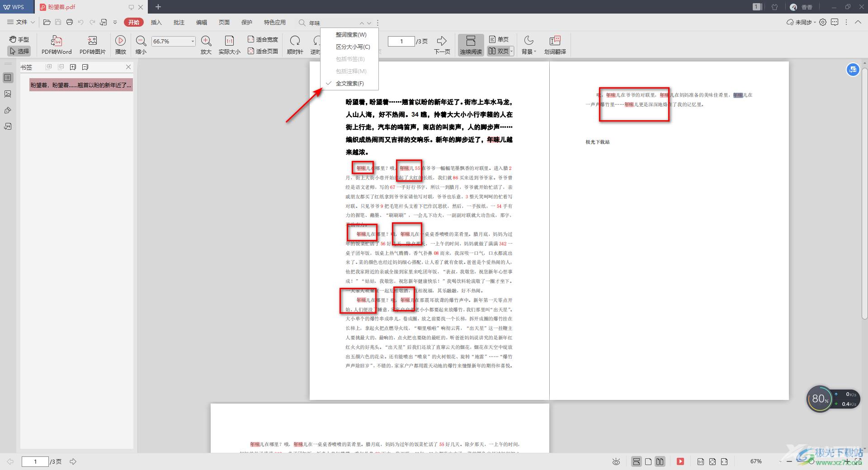Open the 划词翻译 translate tool
The width and height of the screenshot is (868, 470).
pos(555,45)
